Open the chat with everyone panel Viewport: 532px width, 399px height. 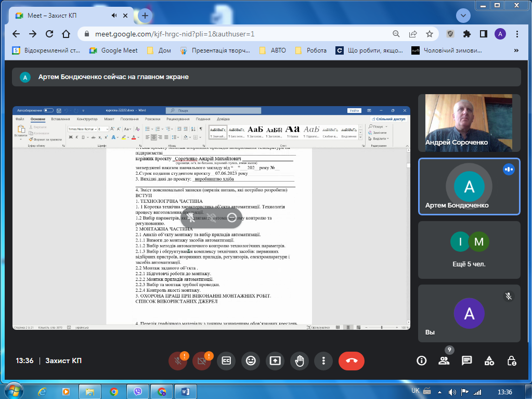466,361
